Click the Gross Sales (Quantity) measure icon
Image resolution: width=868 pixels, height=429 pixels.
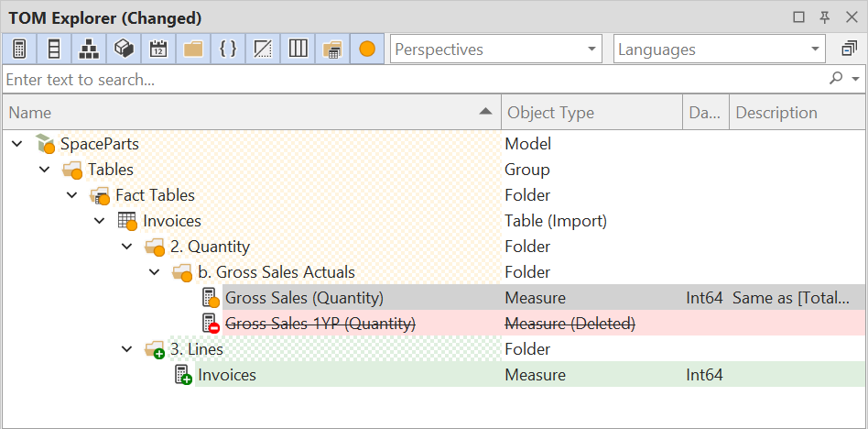pos(211,298)
